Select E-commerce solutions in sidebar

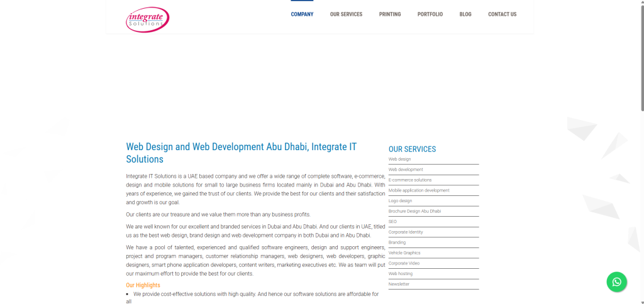click(410, 180)
